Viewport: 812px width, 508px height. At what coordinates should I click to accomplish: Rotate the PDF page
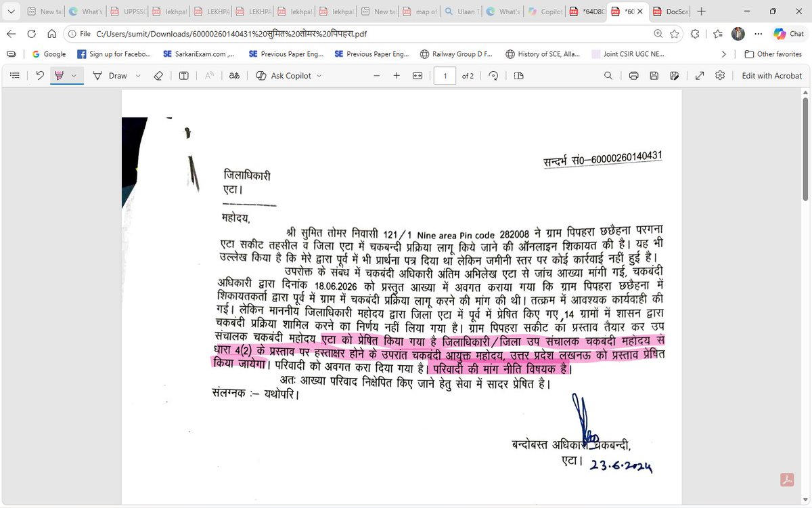click(x=493, y=76)
